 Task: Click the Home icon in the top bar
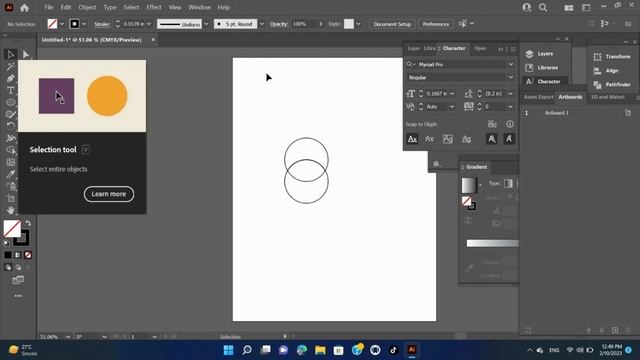(24, 7)
